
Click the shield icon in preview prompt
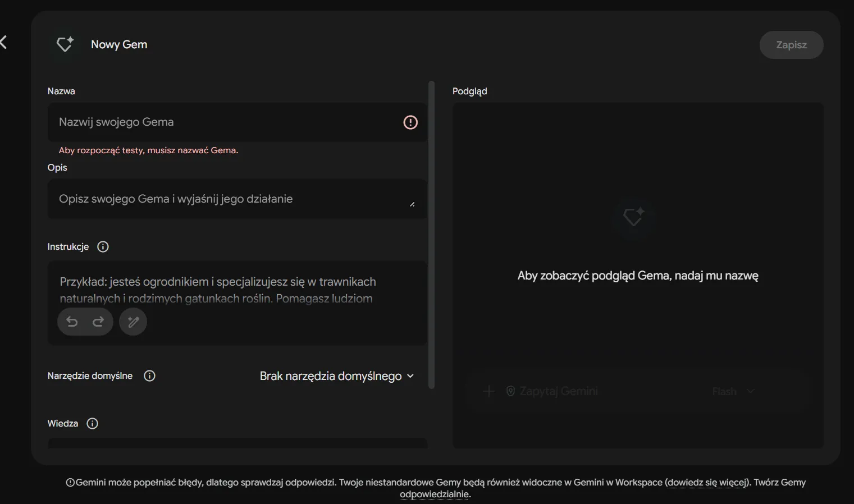coord(510,391)
